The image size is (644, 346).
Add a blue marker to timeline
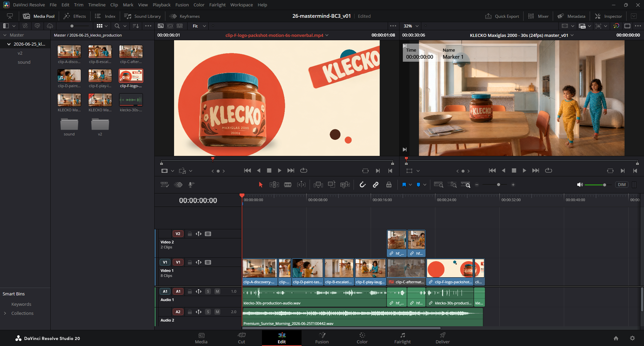(x=418, y=185)
